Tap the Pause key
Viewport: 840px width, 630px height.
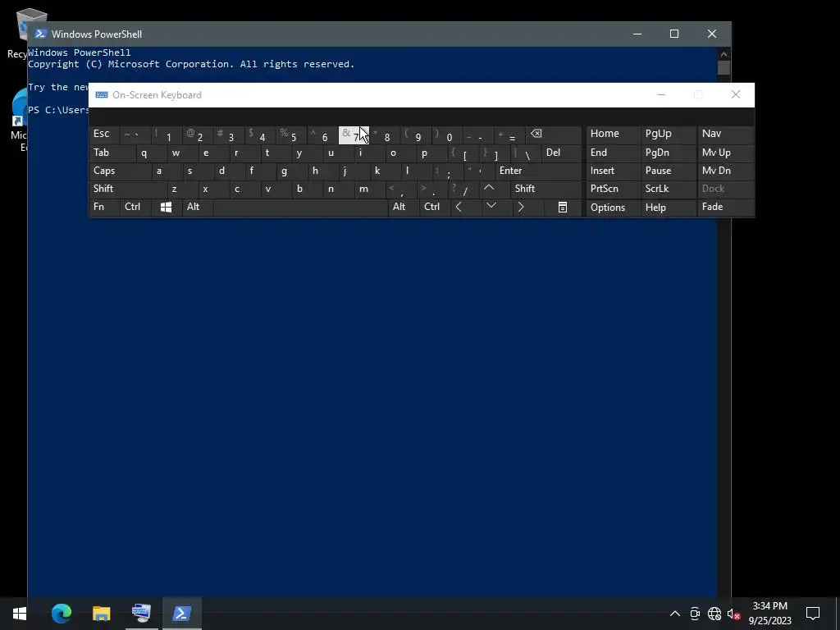pyautogui.click(x=668, y=171)
